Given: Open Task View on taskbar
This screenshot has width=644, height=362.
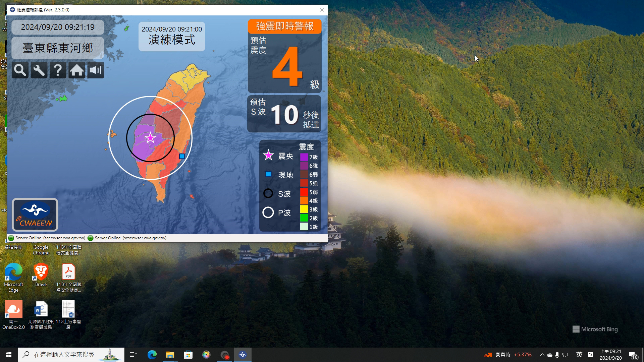Looking at the screenshot, I should (133, 355).
